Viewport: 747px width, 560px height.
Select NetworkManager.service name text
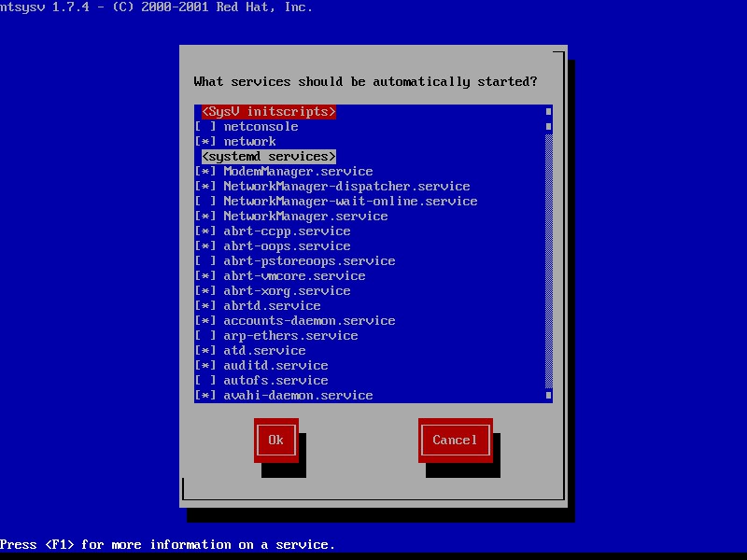(306, 217)
